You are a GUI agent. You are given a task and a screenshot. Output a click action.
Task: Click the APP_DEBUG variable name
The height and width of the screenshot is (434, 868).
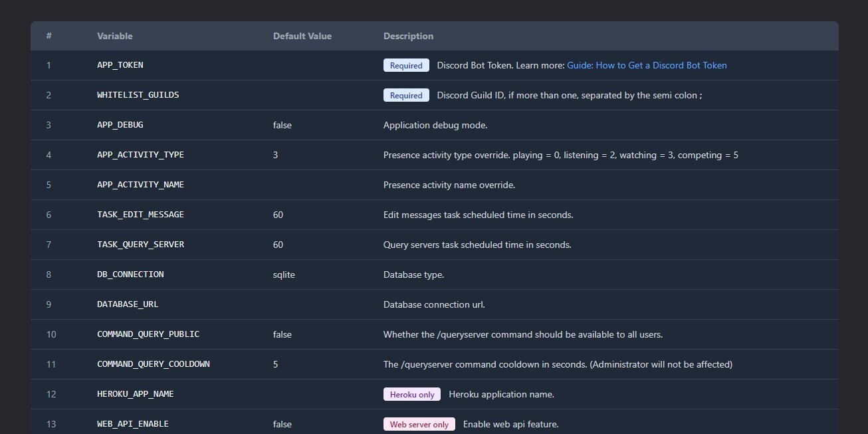pyautogui.click(x=120, y=125)
